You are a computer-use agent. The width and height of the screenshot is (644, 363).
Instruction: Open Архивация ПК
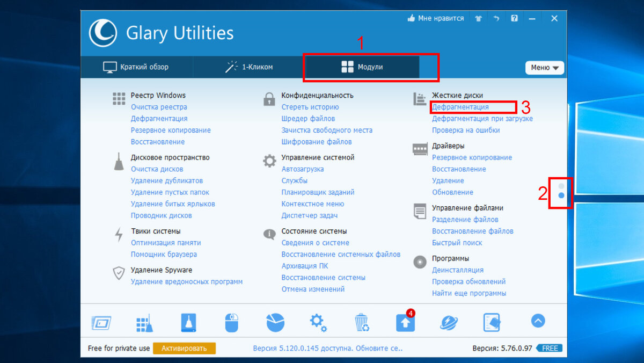(x=305, y=266)
